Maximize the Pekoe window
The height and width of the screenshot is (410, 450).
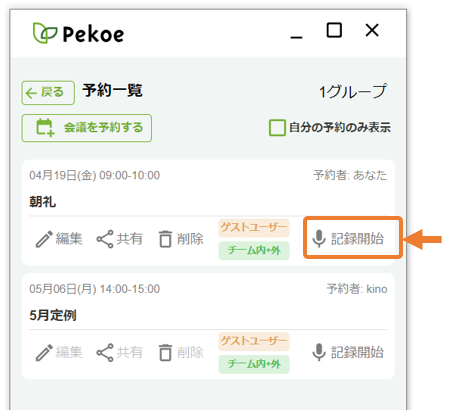click(334, 30)
